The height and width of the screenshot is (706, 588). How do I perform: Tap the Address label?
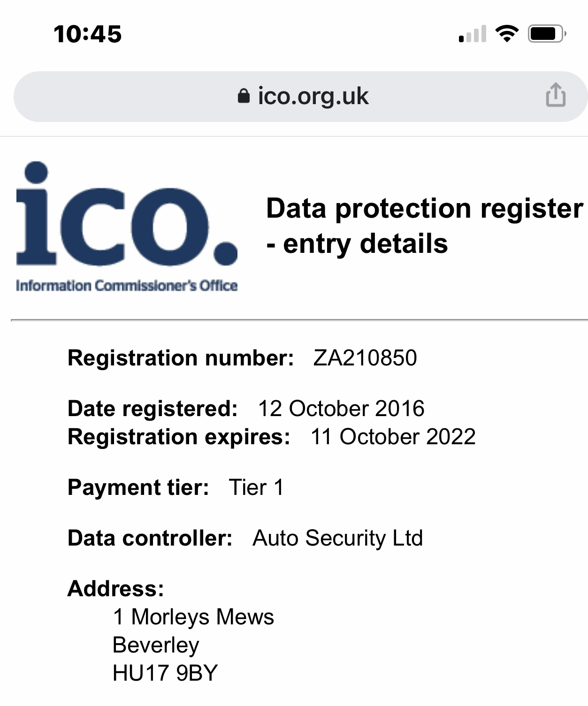[x=116, y=588]
